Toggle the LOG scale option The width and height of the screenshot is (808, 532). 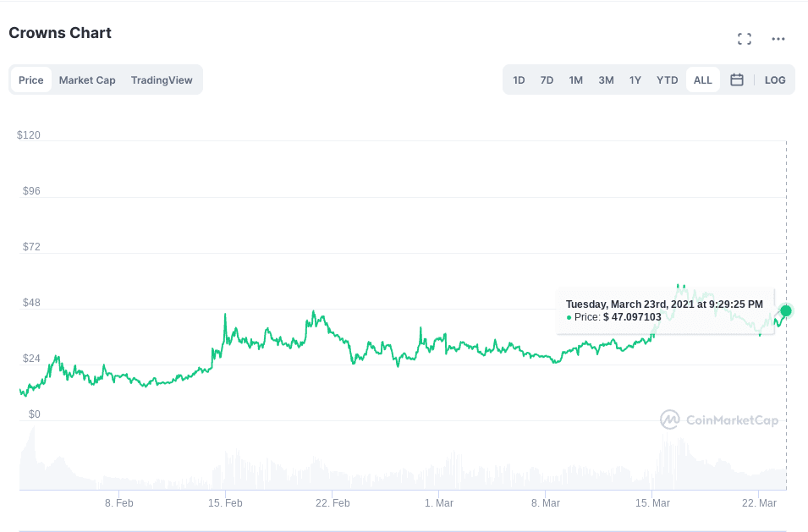tap(775, 80)
